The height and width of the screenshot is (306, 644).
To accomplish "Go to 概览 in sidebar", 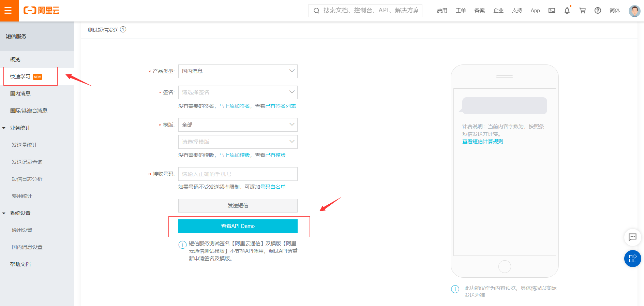I will point(15,60).
